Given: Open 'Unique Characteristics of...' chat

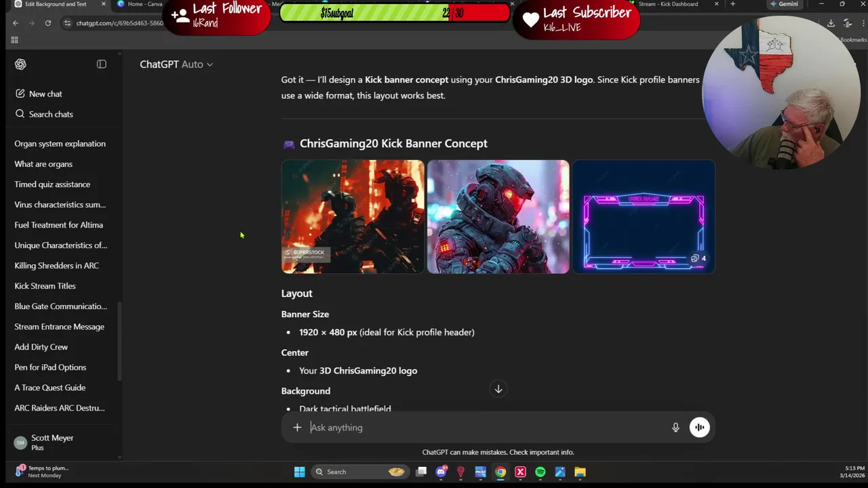Looking at the screenshot, I should click(61, 245).
